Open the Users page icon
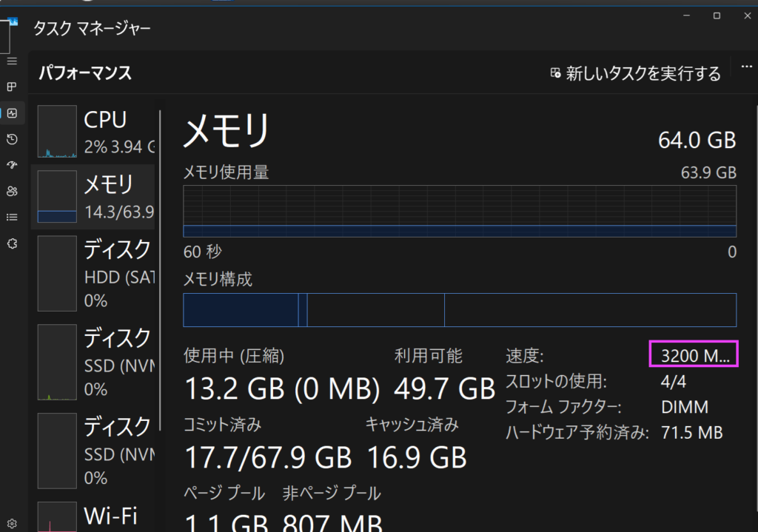Viewport: 758px width, 532px height. [x=12, y=191]
